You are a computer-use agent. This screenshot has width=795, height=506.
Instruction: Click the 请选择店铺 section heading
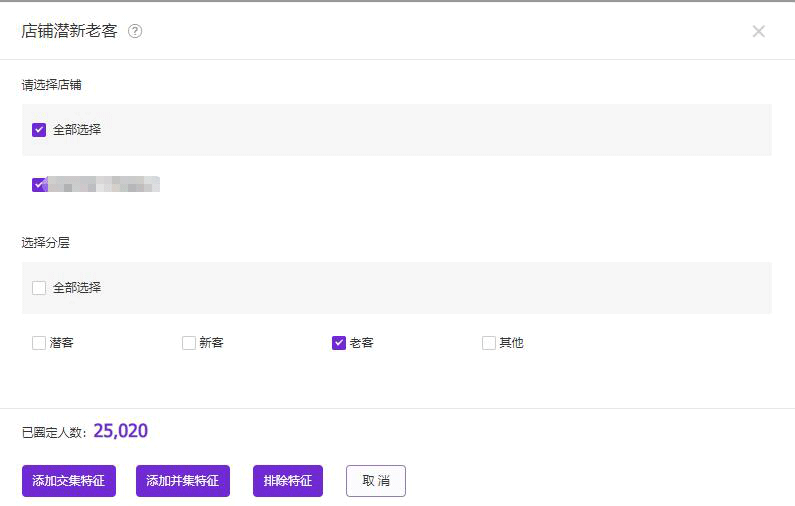pyautogui.click(x=52, y=85)
